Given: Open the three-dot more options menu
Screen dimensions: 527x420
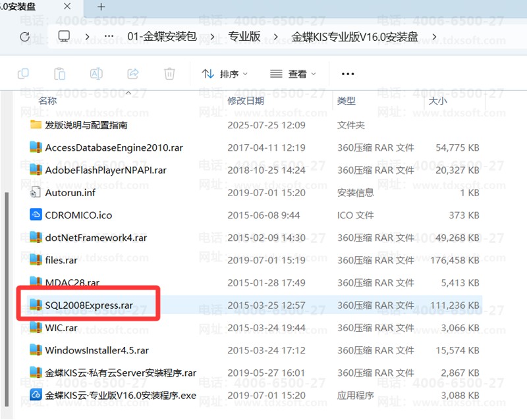Looking at the screenshot, I should click(348, 74).
